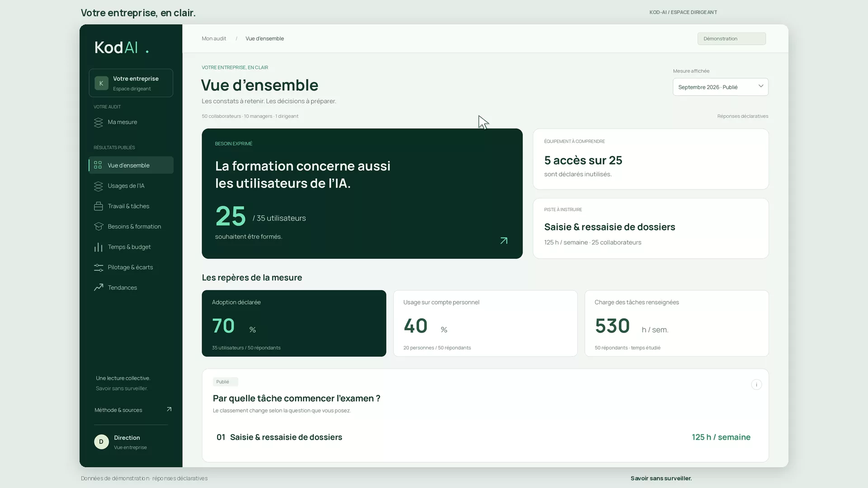Open the Votre entreprise Espace dirigeant card
Viewport: 868px width, 488px height.
click(x=131, y=83)
